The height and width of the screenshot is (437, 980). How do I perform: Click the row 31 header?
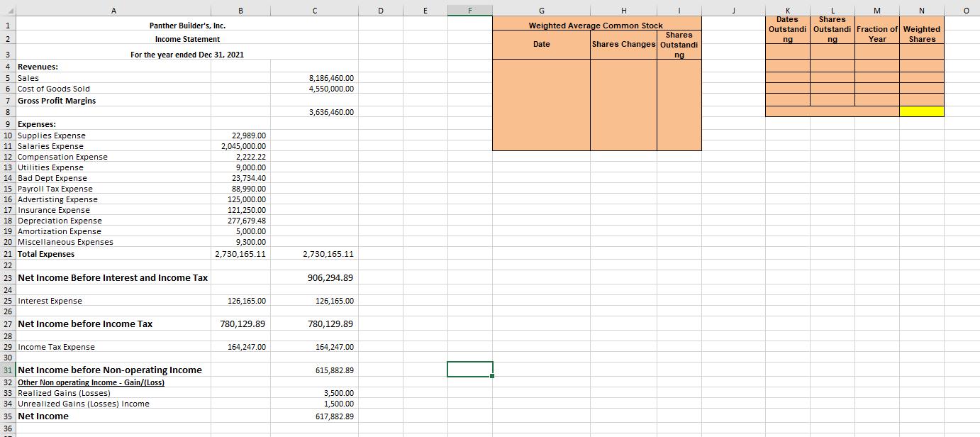(x=6, y=370)
